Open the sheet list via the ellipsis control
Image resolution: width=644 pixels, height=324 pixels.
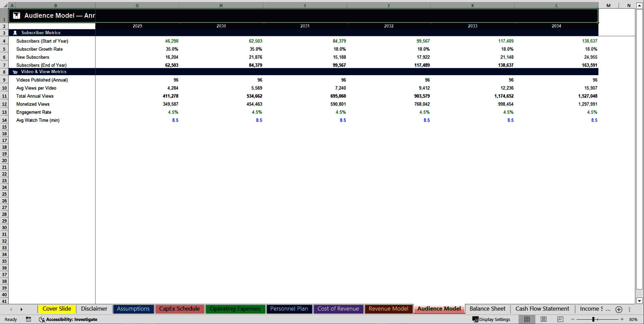[x=630, y=309]
